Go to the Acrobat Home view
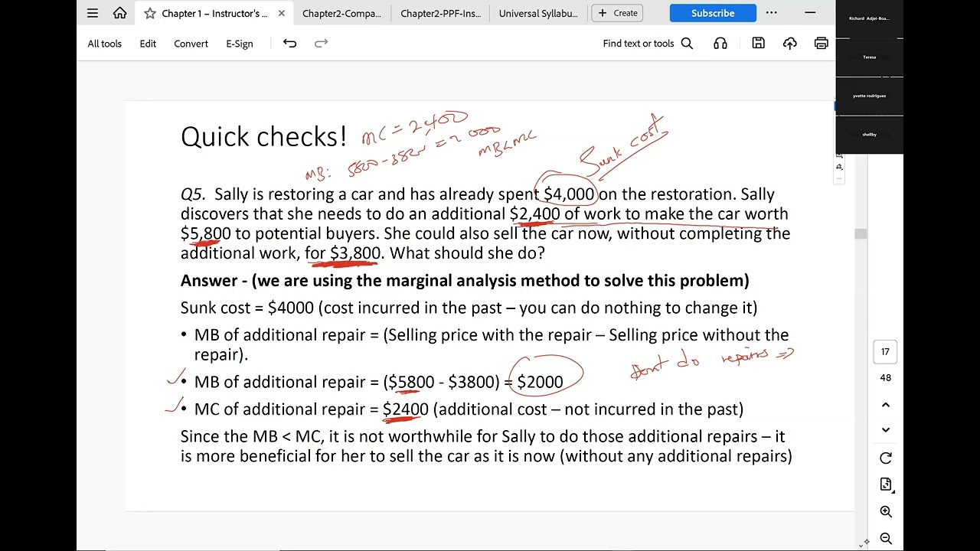 pos(120,13)
